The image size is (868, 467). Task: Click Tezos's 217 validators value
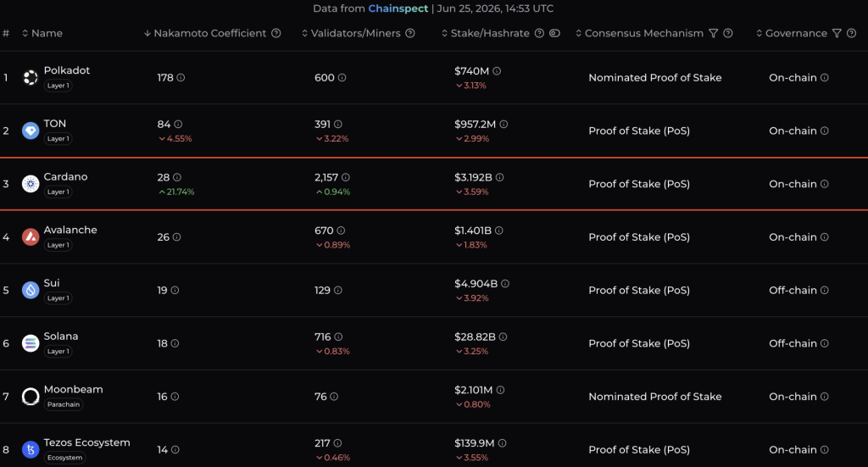(322, 442)
